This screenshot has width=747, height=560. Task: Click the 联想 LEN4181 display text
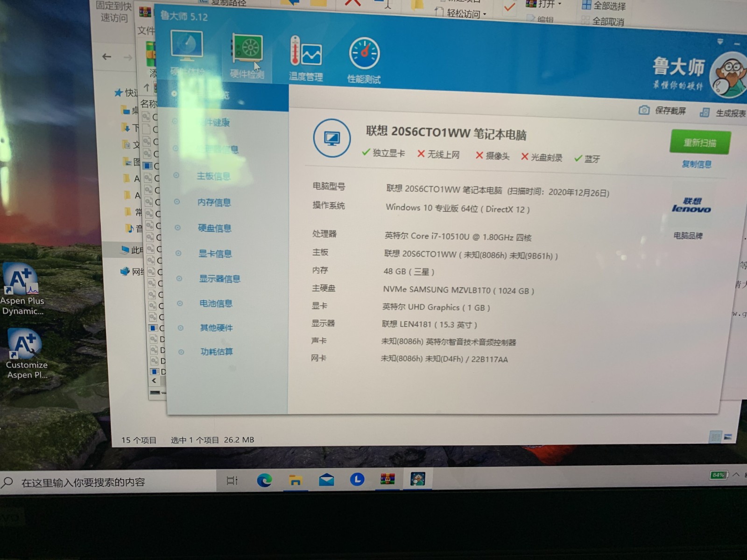[x=429, y=324]
